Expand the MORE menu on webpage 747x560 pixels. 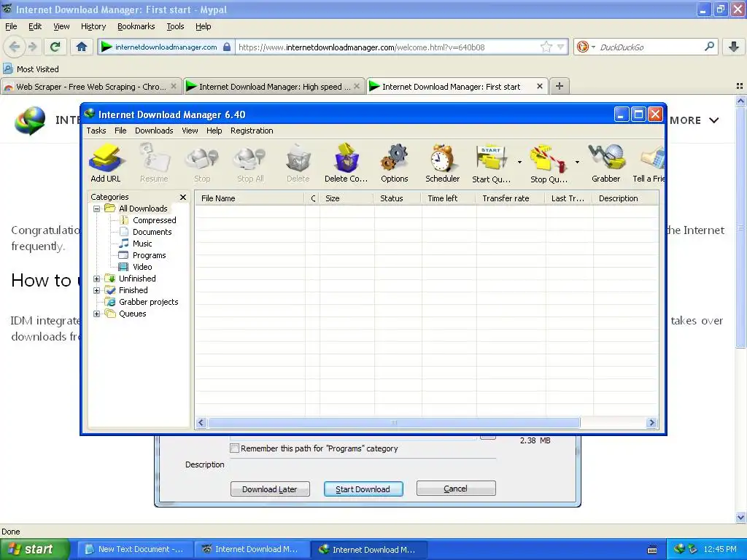(x=694, y=120)
